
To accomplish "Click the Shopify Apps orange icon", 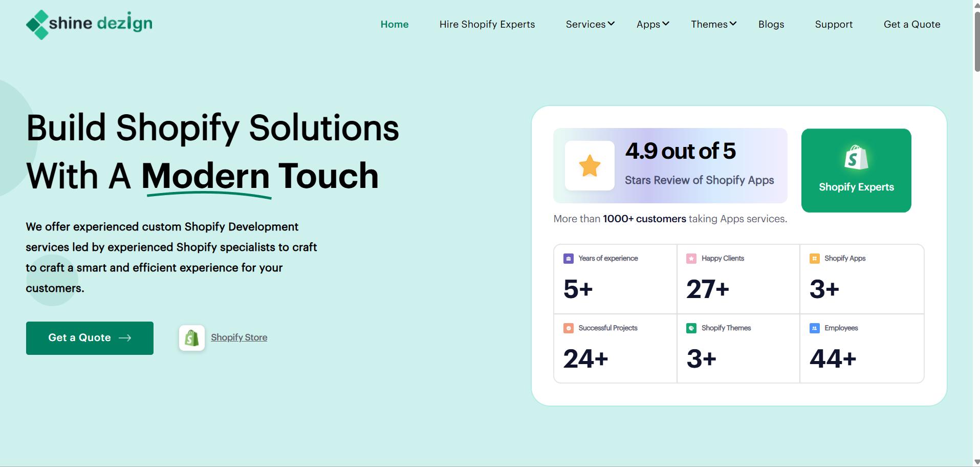I will (814, 259).
